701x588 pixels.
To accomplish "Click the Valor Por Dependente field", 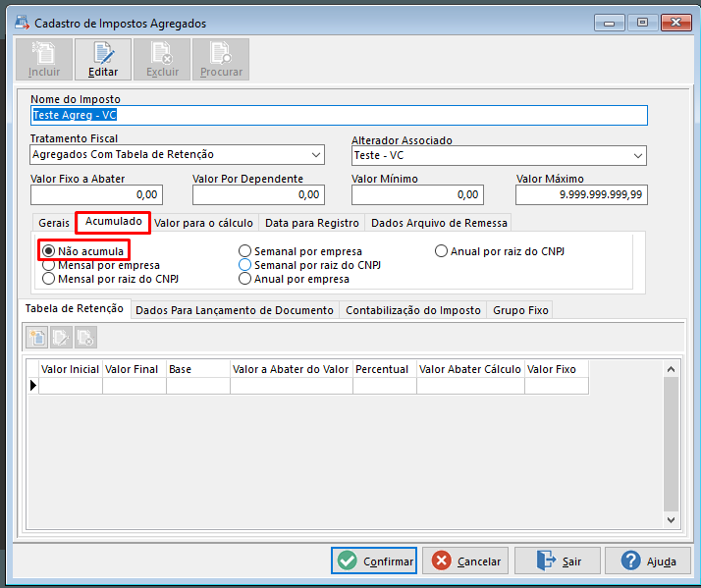I will [258, 195].
